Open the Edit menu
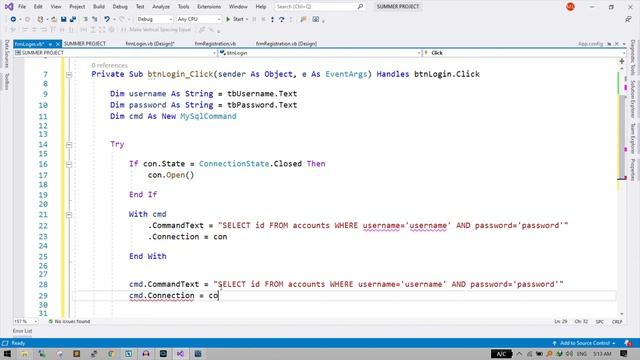This screenshot has height=360, width=640. 38,7
